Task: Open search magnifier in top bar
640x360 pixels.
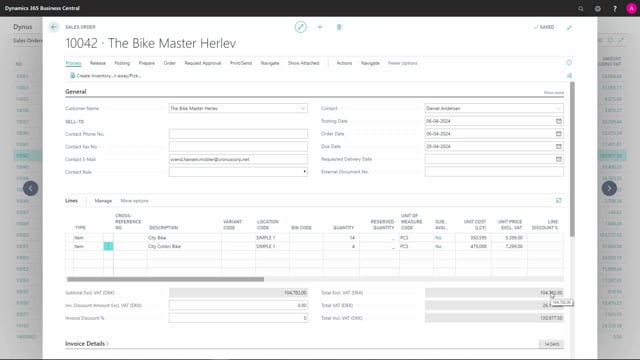Action: [581, 8]
